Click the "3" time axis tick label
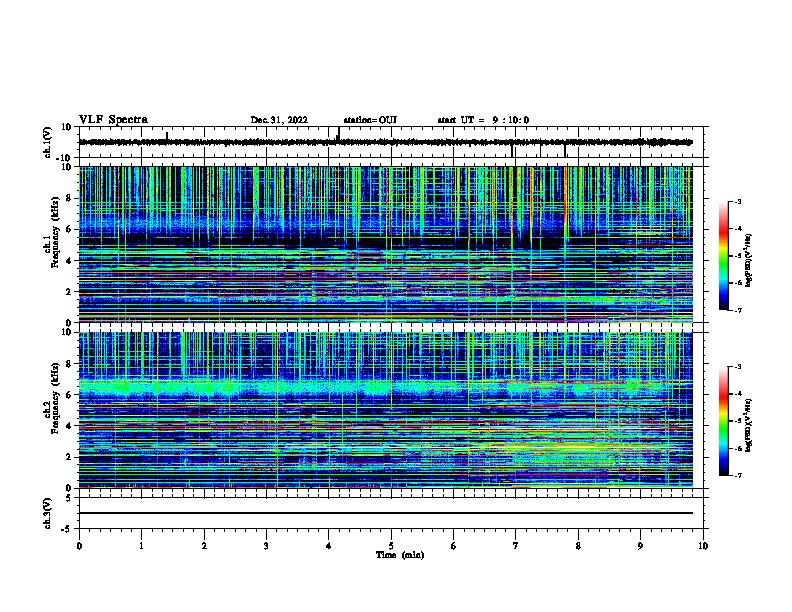Viewport: 792px width, 612px height. click(266, 546)
